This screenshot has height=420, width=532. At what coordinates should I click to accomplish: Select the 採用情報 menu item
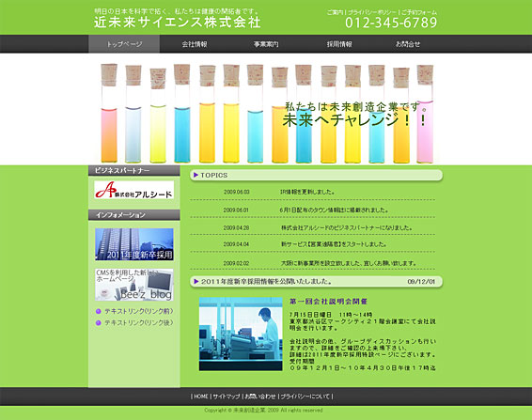(x=339, y=44)
